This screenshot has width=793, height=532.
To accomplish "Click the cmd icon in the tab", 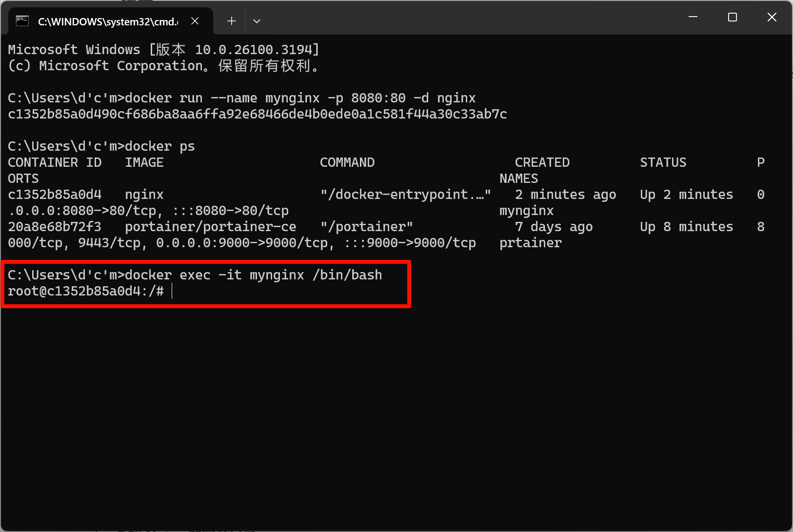I will [x=22, y=21].
